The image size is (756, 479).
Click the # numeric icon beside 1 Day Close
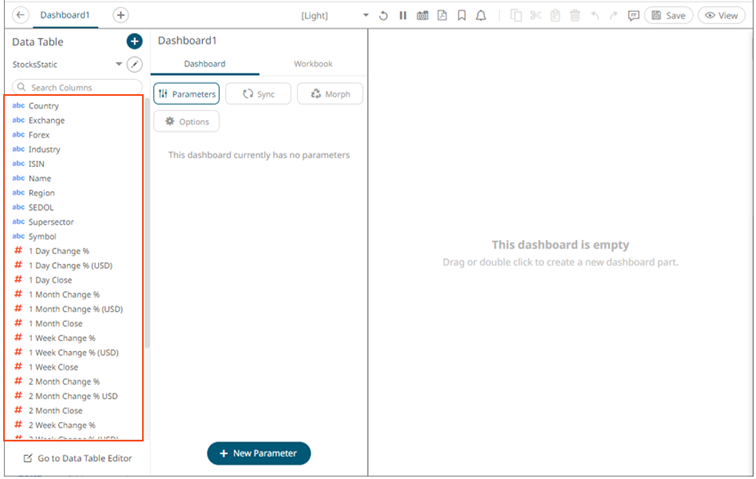[18, 279]
